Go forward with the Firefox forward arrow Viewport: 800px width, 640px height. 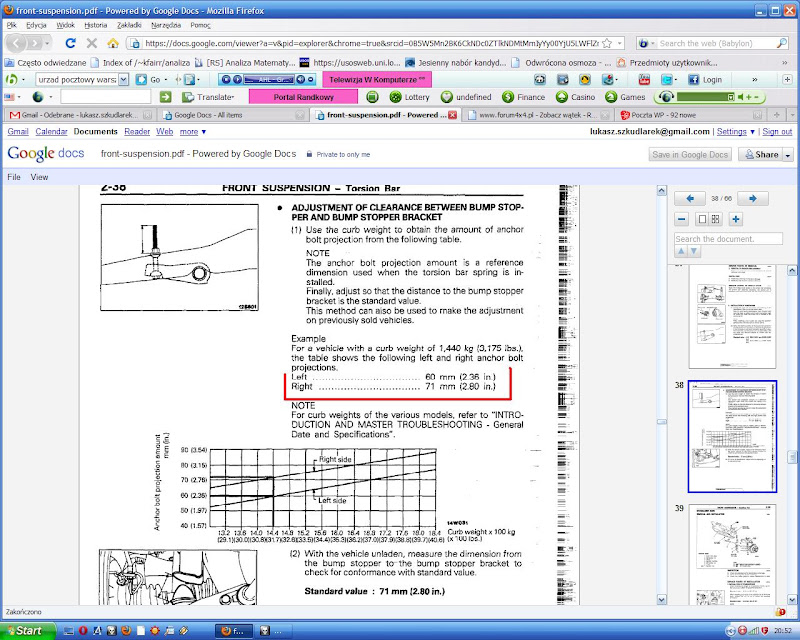[35, 43]
